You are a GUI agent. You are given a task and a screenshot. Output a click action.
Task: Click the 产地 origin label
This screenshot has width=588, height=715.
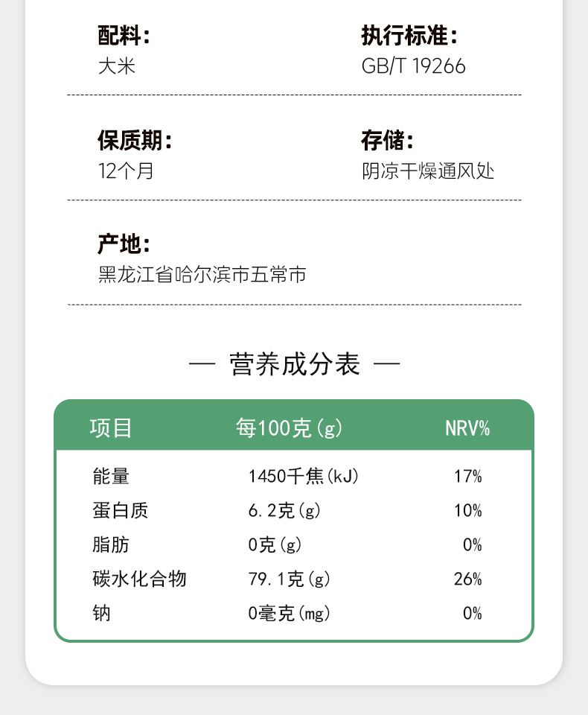(124, 244)
